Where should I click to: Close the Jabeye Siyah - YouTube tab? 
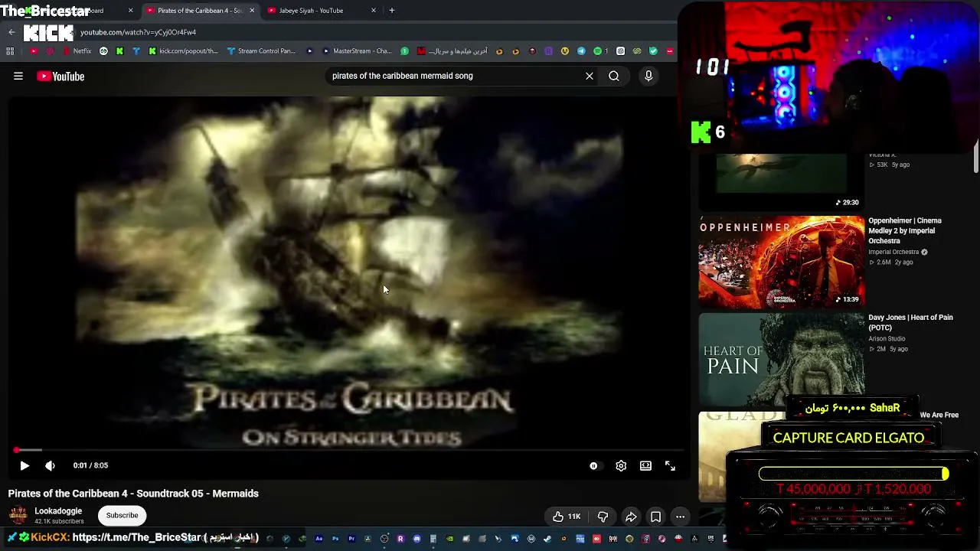(374, 11)
